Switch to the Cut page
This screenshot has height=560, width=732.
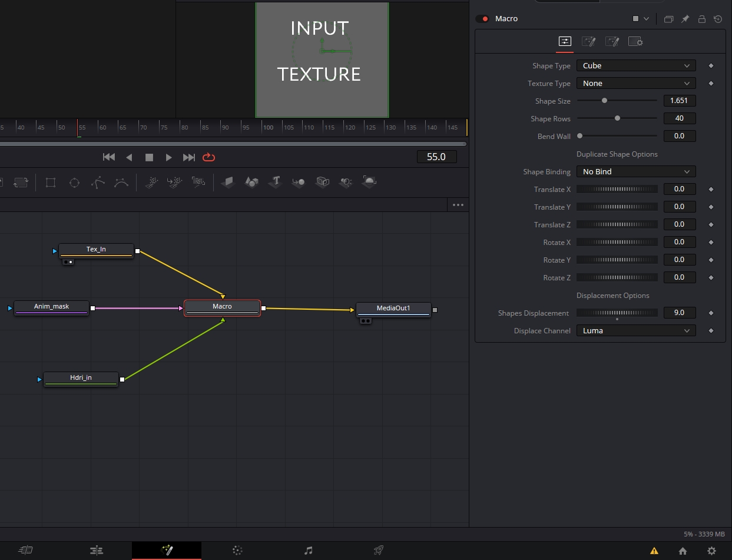pyautogui.click(x=25, y=551)
